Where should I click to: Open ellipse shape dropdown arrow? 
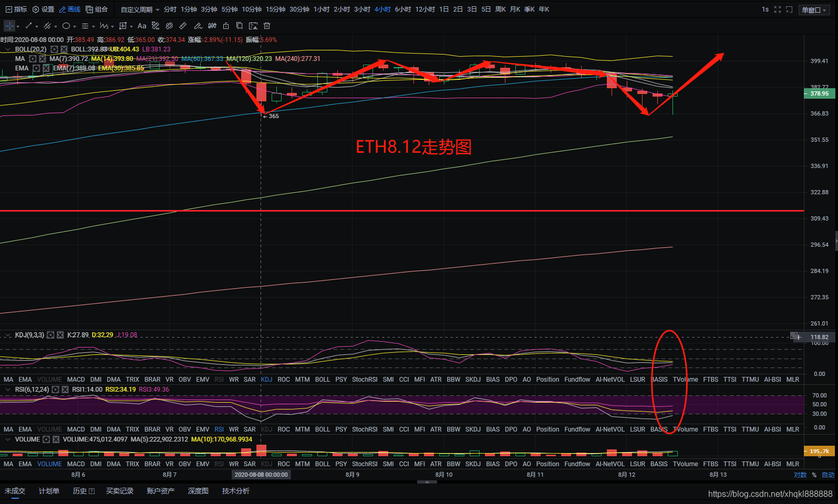(75, 26)
